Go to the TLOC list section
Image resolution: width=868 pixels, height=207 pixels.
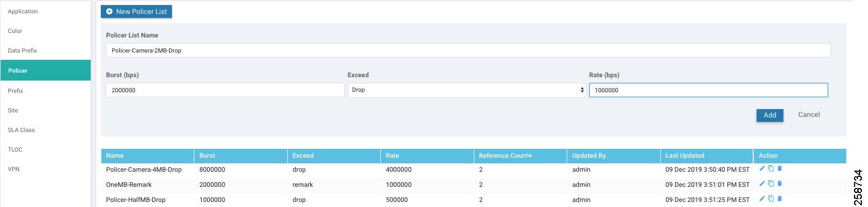(x=15, y=149)
